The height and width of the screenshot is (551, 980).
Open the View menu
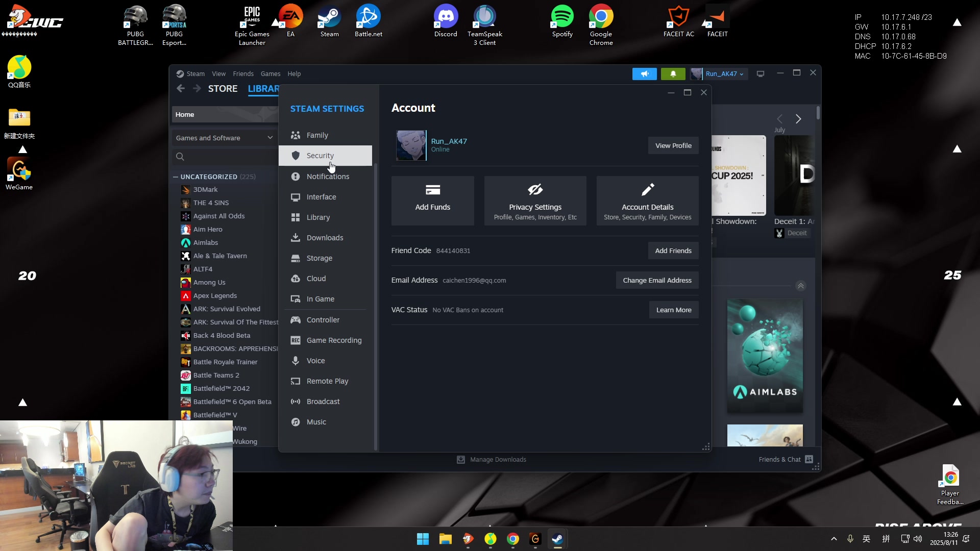(x=219, y=74)
